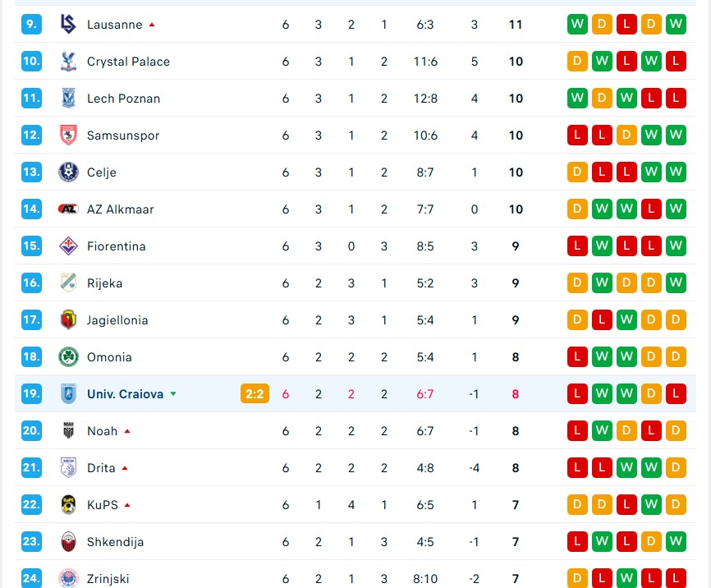Click the Drita team name
Viewport: 711px width, 588px height.
pyautogui.click(x=101, y=468)
